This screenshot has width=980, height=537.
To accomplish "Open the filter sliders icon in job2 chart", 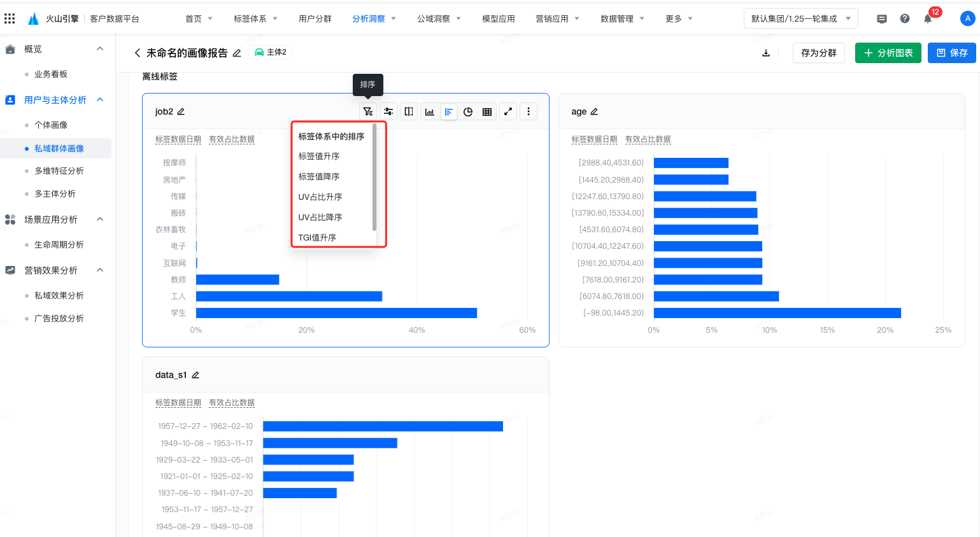I will (388, 111).
